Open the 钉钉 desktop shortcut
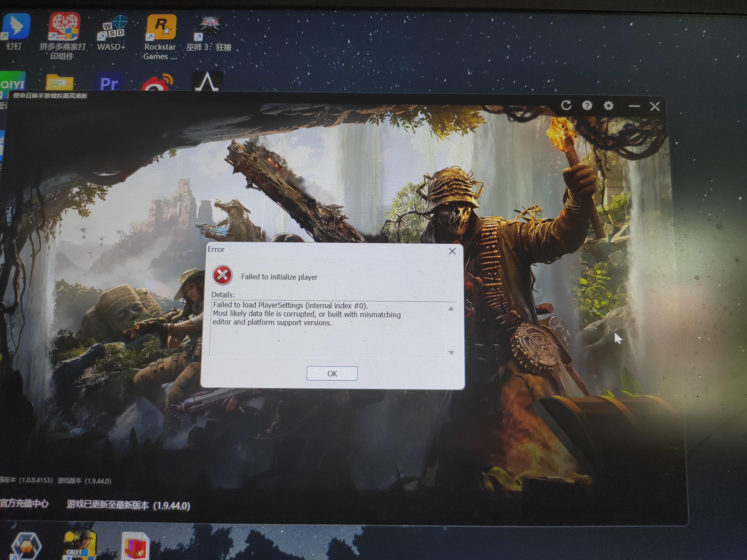 point(15,32)
